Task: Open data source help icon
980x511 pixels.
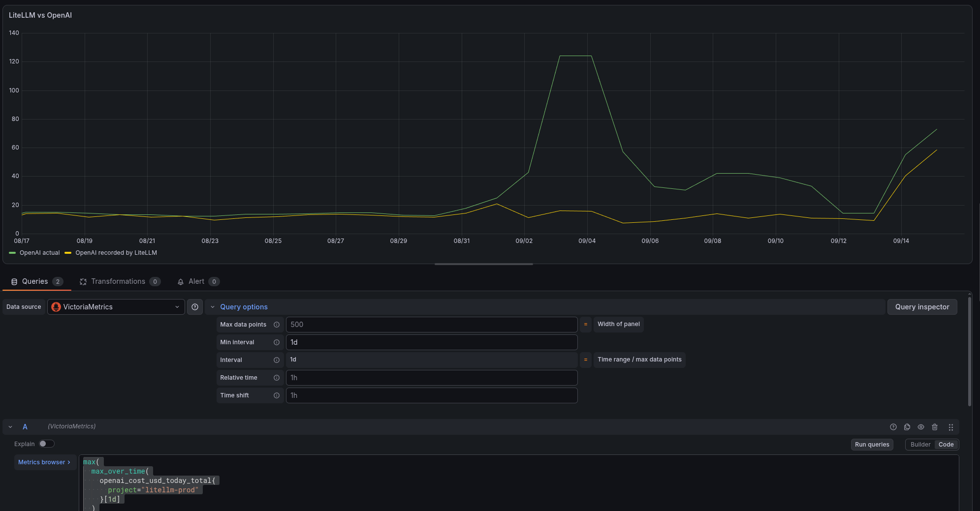Action: coord(195,307)
